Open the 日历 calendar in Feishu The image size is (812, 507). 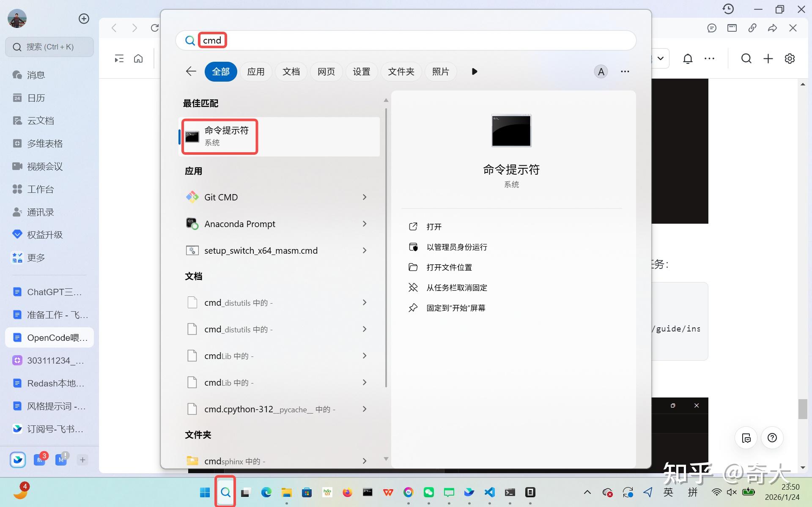36,98
